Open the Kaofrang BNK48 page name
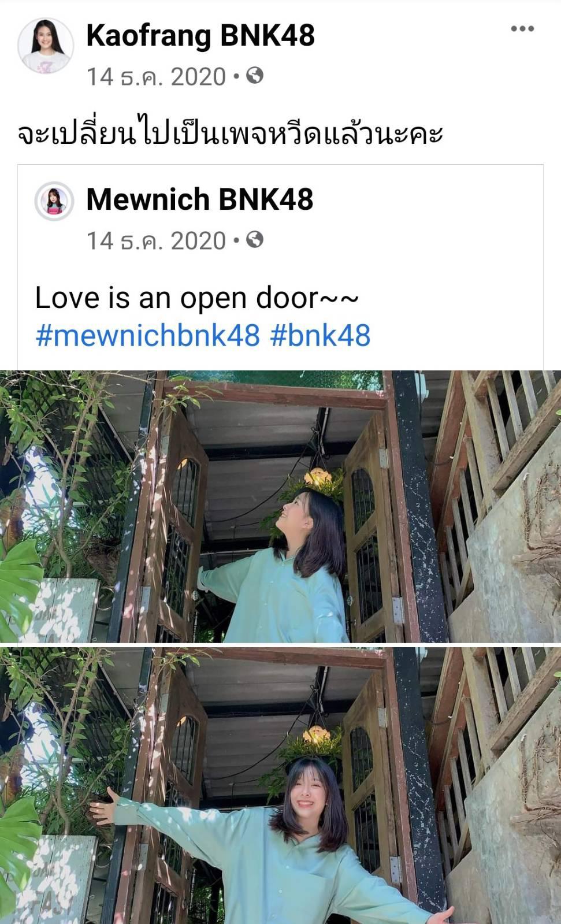Viewport: 561px width, 924px height. click(x=200, y=35)
